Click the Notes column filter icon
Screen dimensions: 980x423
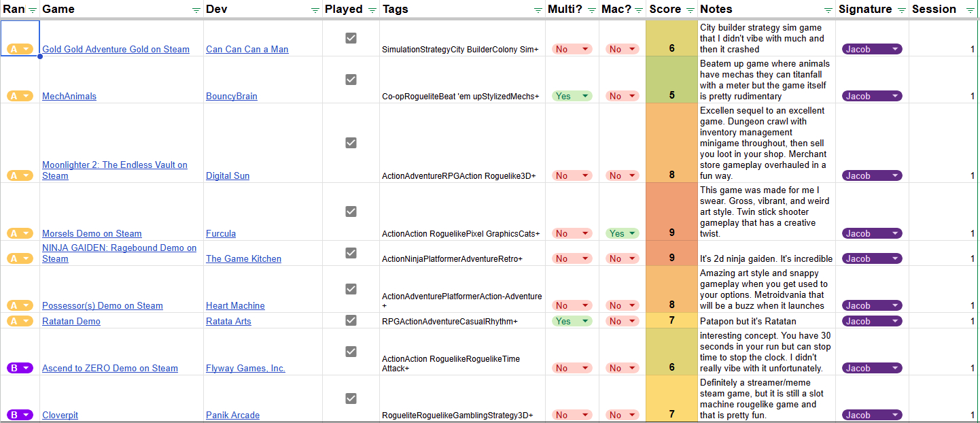828,10
